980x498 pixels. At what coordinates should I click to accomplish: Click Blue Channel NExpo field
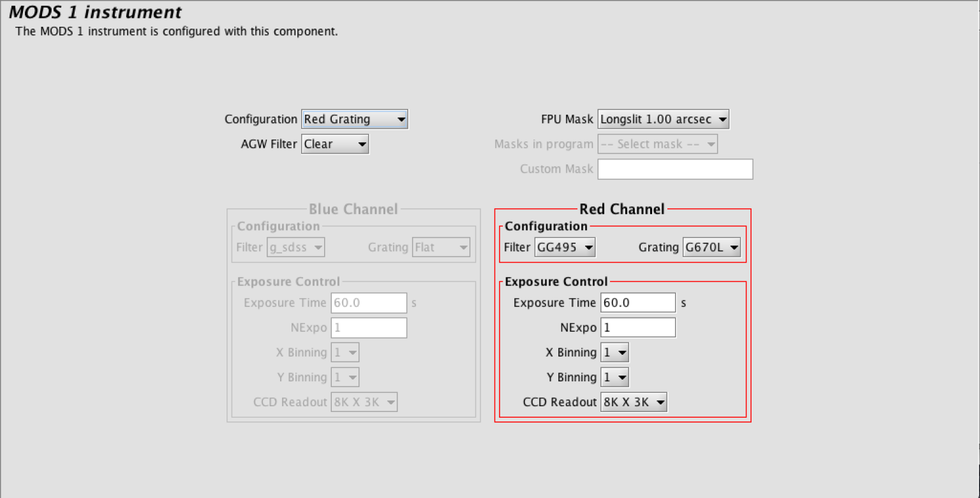[369, 328]
